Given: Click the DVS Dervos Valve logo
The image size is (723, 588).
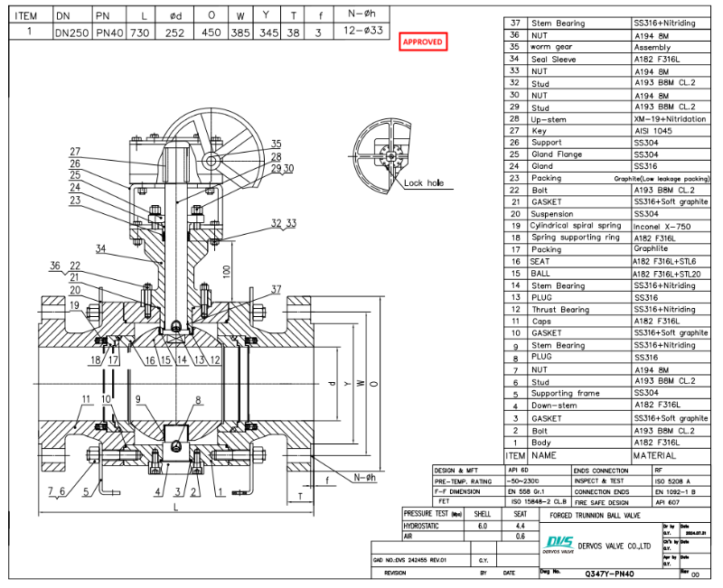Looking at the screenshot, I should click(x=558, y=545).
